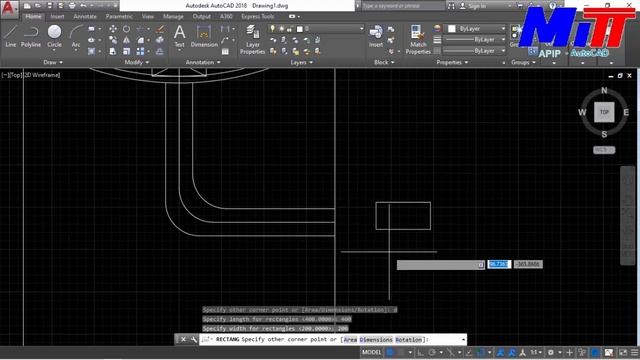Select the Line tool
The image size is (640, 360).
[x=11, y=36]
